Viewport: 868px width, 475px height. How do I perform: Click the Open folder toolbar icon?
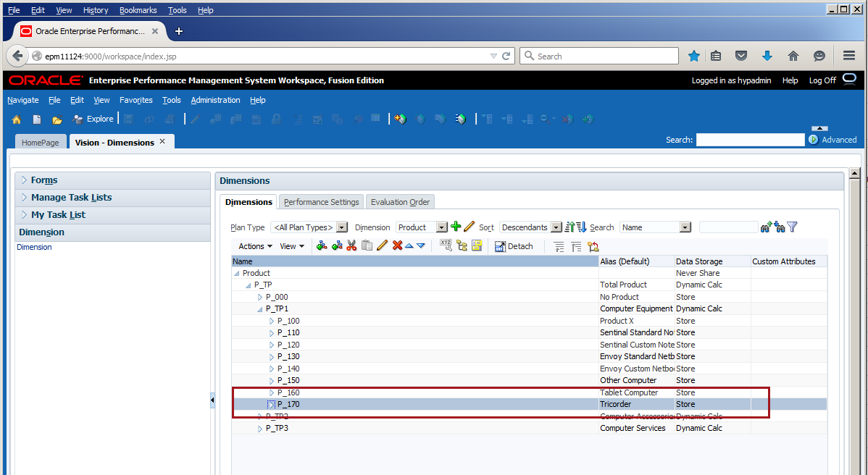[x=57, y=119]
